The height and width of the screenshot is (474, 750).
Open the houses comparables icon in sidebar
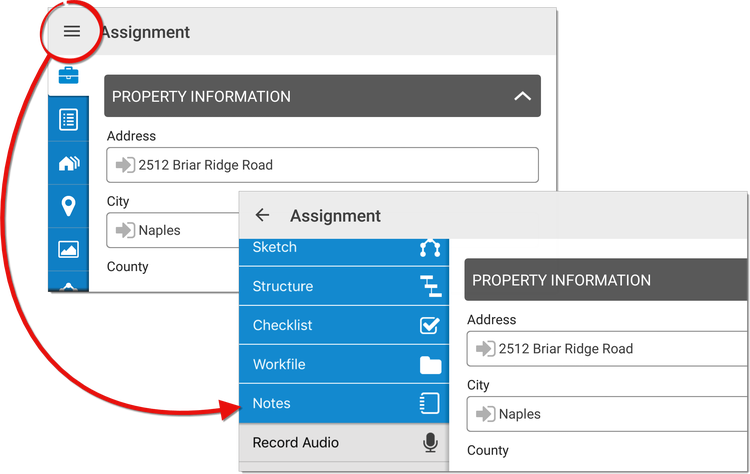(x=68, y=163)
